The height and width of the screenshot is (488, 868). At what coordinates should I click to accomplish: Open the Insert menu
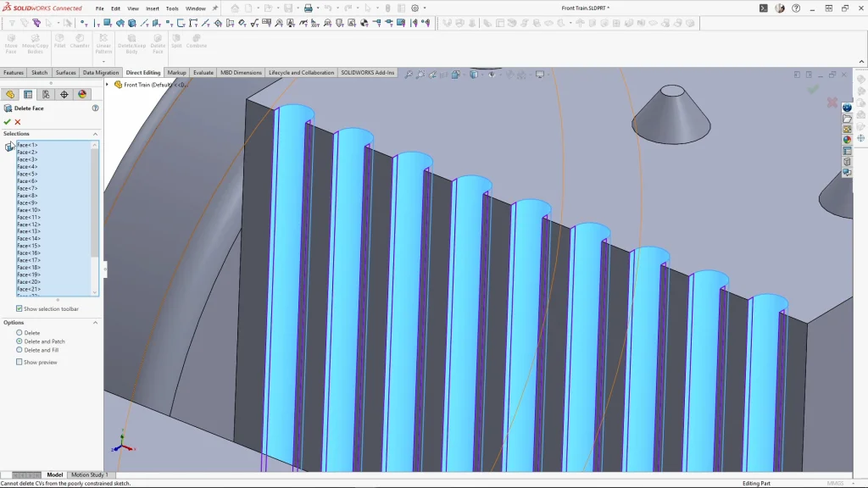tap(152, 8)
